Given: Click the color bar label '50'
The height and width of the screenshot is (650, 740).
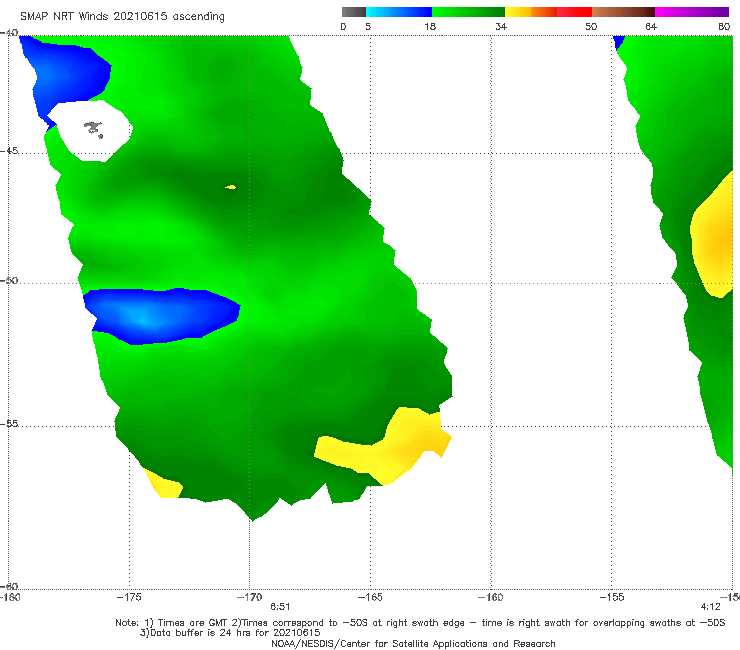Looking at the screenshot, I should pyautogui.click(x=591, y=26).
